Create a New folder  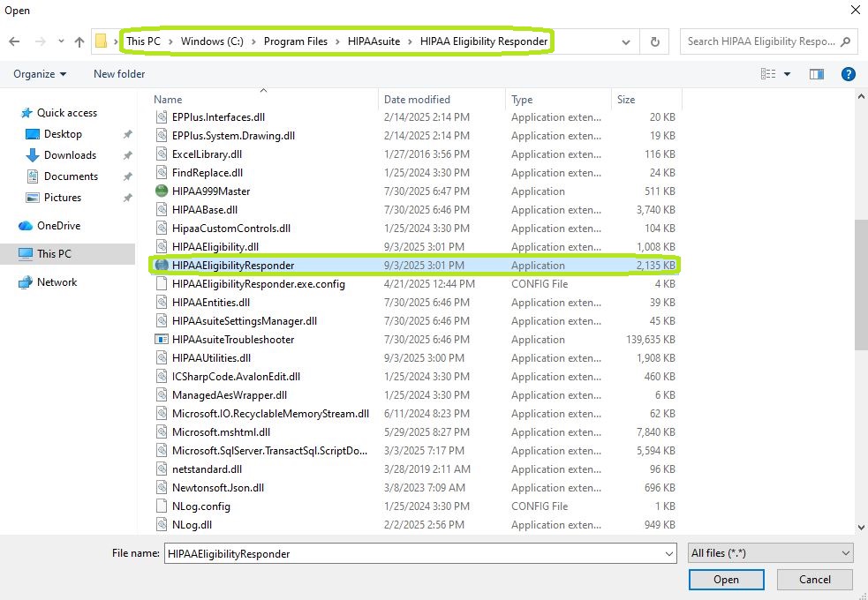pos(119,74)
